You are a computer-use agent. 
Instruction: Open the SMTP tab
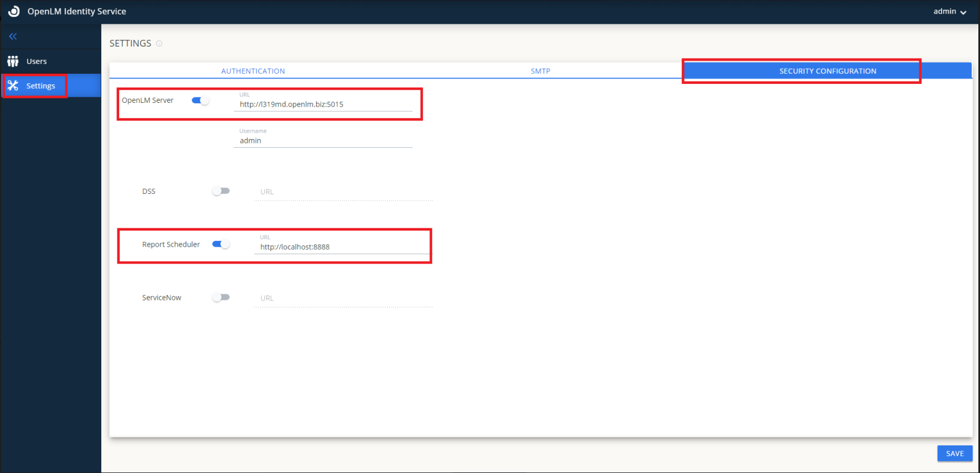point(540,71)
